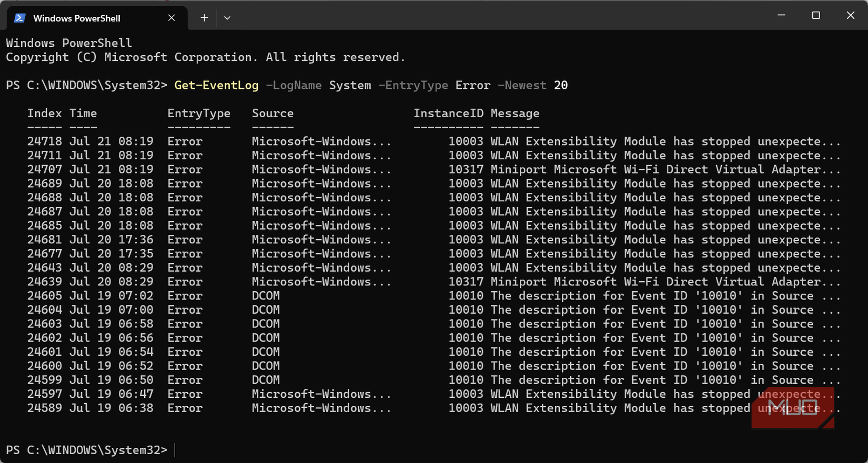
Task: Click index 24687 entry
Action: pos(434,212)
